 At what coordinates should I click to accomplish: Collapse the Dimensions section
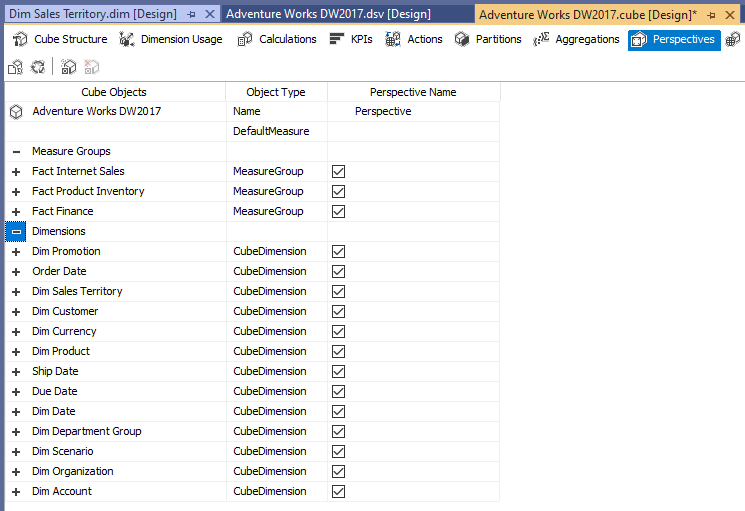coord(16,232)
